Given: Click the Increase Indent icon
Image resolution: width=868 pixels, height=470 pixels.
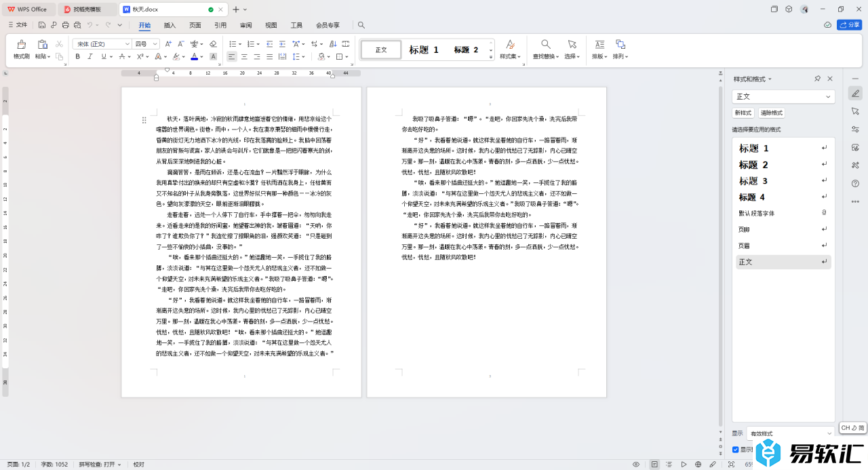Looking at the screenshot, I should [x=283, y=43].
